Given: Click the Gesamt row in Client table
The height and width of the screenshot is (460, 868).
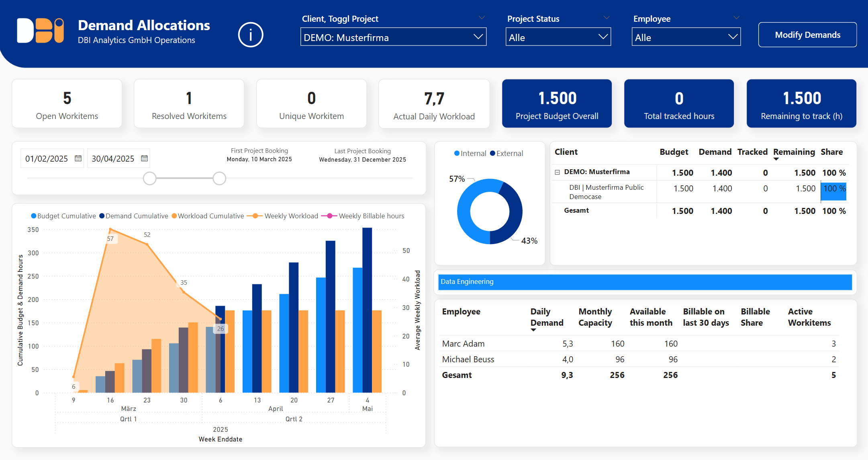Looking at the screenshot, I should pyautogui.click(x=701, y=211).
